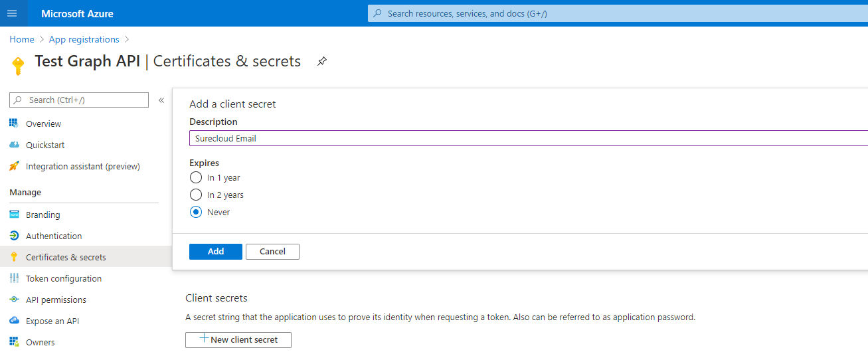Click New client secret button

coord(238,339)
